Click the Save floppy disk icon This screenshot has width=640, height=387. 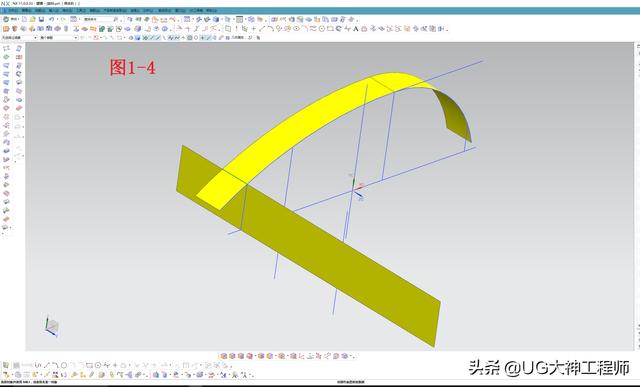[41, 19]
